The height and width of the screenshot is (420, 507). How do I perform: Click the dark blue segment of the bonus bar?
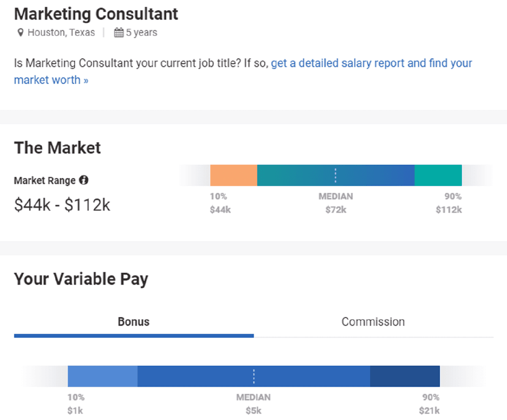click(x=405, y=376)
